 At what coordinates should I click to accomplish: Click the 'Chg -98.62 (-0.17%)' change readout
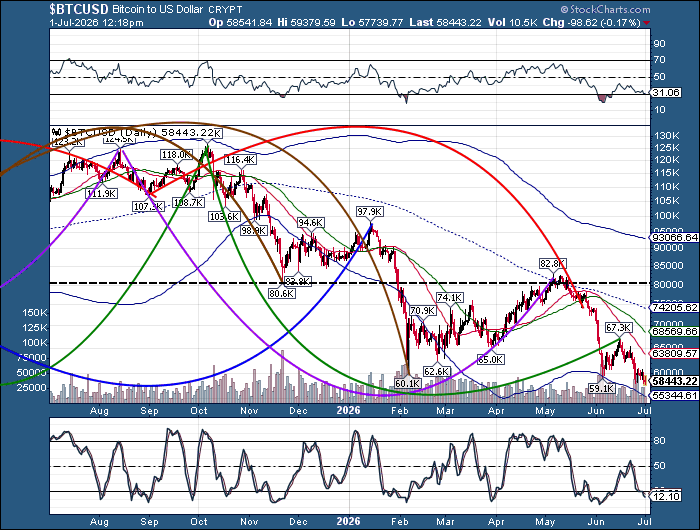[592, 22]
